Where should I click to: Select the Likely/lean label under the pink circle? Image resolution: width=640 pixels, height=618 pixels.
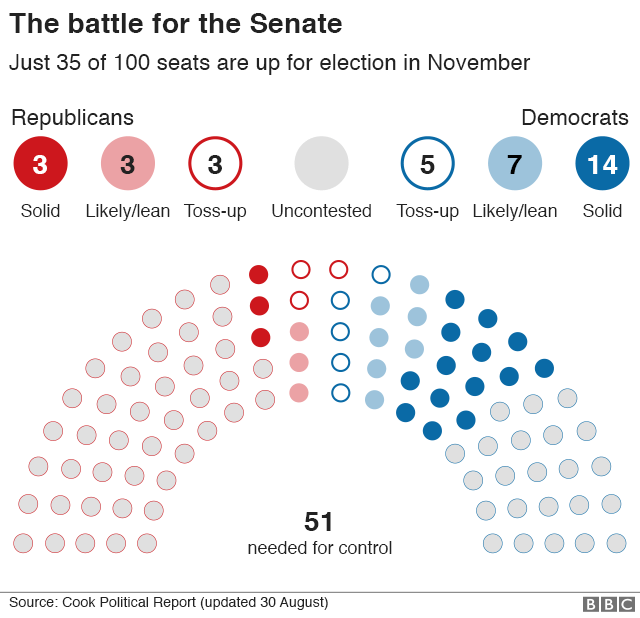coord(128,211)
